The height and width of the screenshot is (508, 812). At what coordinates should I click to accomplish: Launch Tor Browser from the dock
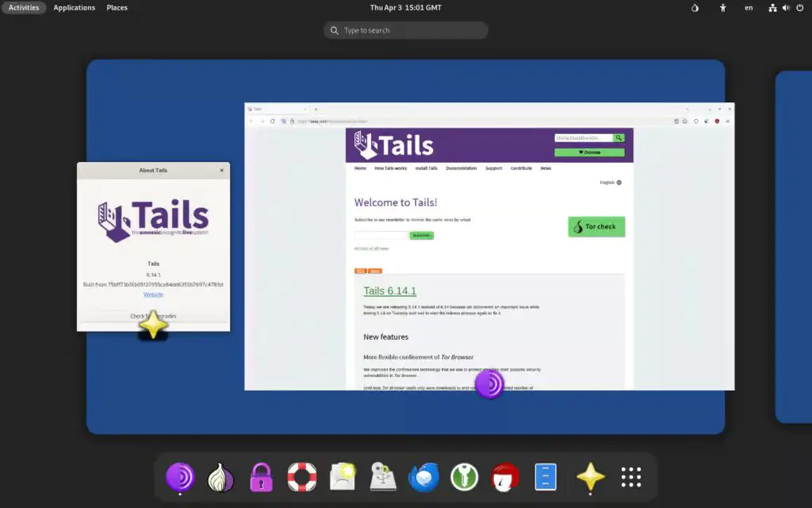[x=180, y=477]
